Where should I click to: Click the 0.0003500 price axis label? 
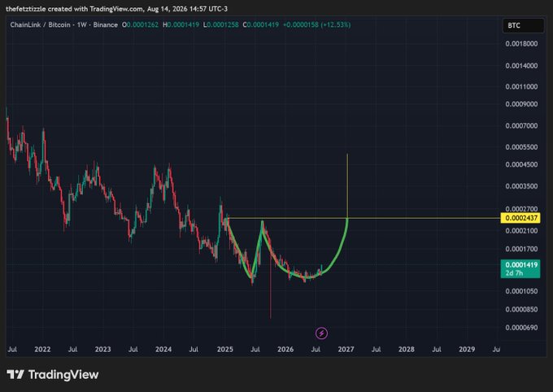click(521, 186)
